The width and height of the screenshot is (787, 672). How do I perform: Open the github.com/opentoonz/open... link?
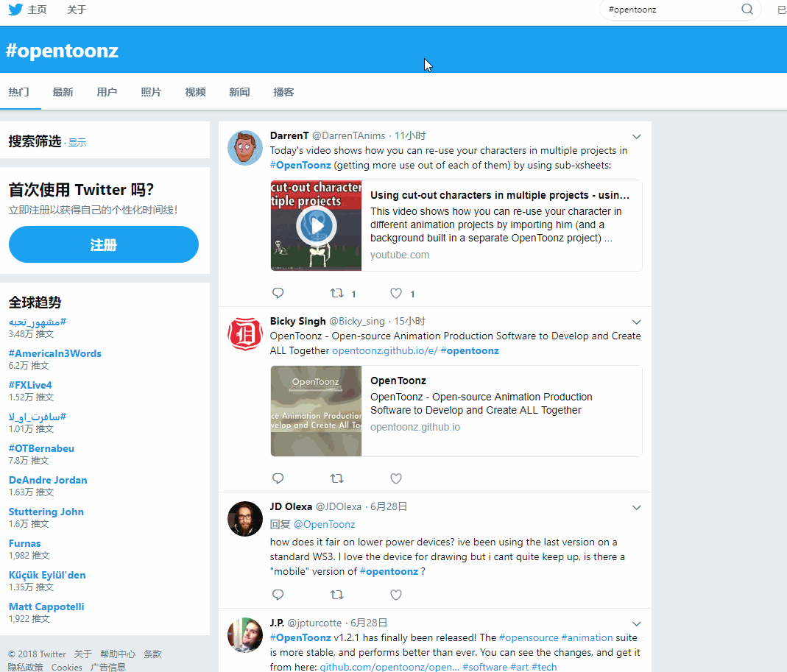point(389,667)
